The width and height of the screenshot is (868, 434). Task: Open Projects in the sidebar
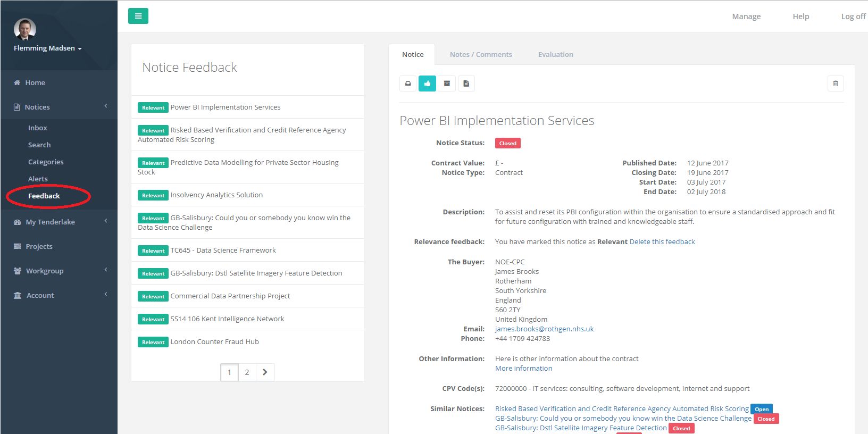click(39, 246)
